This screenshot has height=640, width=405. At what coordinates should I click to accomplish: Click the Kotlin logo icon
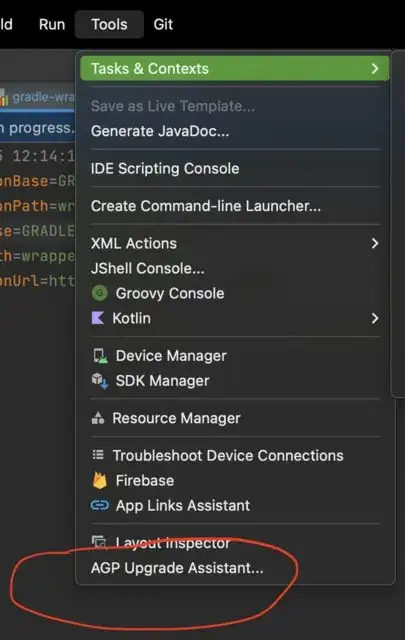pyautogui.click(x=98, y=318)
